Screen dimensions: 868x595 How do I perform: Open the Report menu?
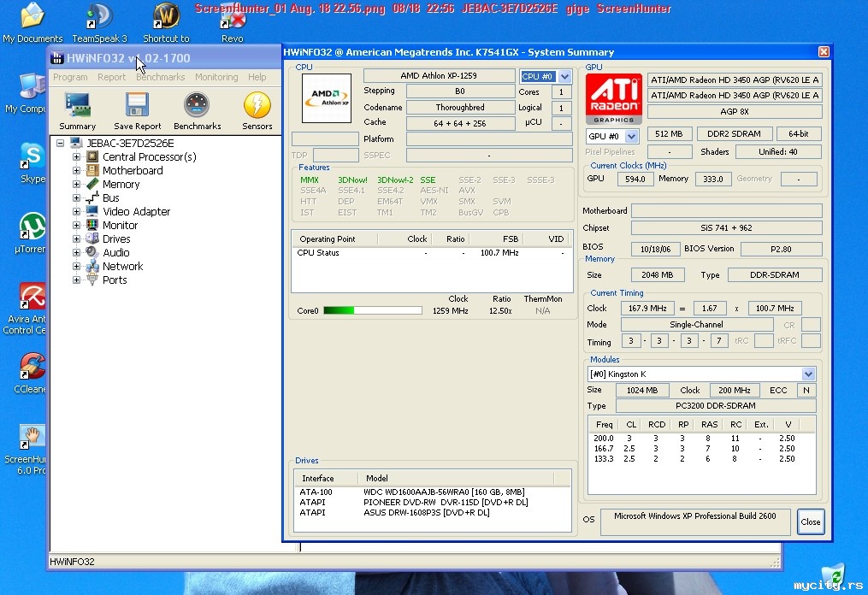(x=111, y=77)
